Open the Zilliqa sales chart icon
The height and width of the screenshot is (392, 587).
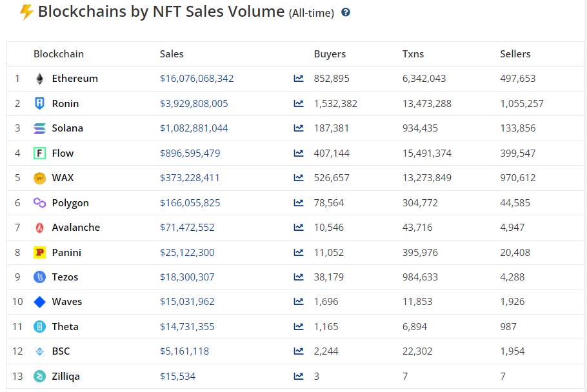pos(299,377)
